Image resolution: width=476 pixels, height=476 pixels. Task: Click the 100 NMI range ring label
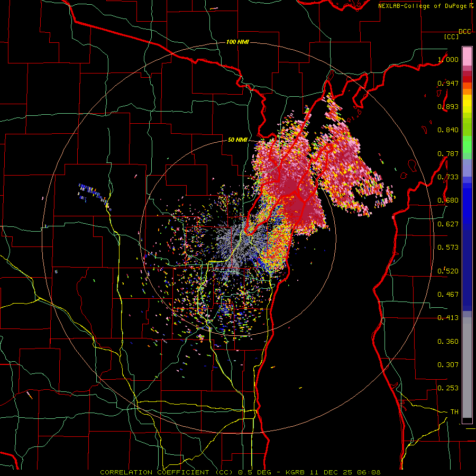point(237,42)
